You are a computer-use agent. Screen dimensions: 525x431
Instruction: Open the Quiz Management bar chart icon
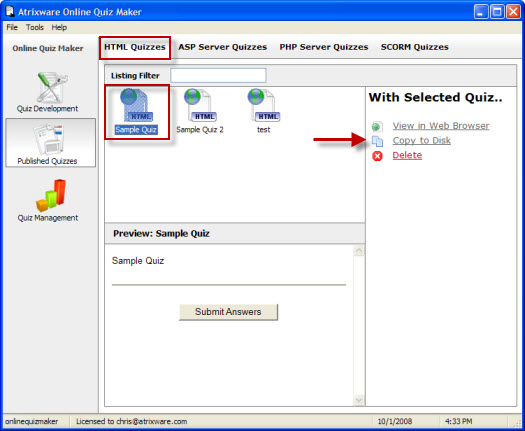click(51, 196)
